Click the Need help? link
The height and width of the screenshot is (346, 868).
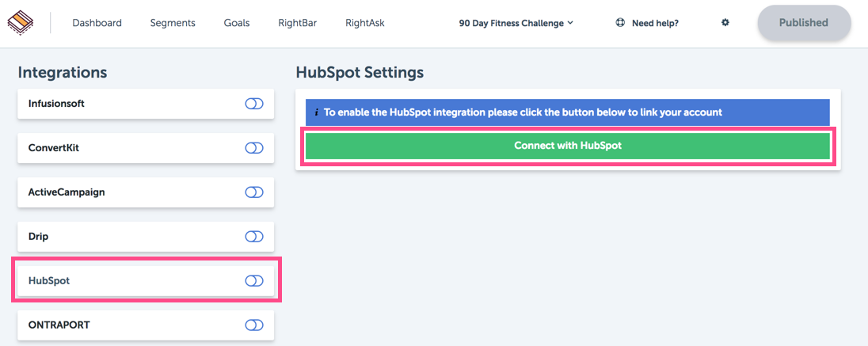pyautogui.click(x=655, y=23)
